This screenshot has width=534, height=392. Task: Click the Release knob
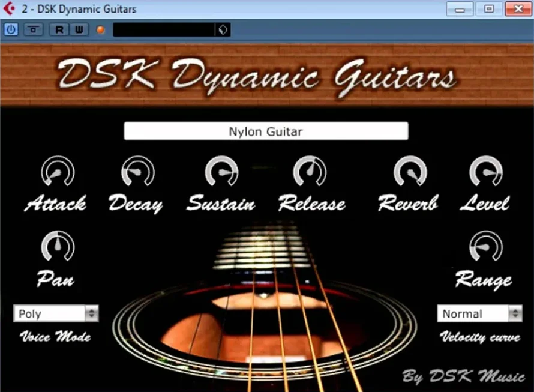[x=310, y=172]
